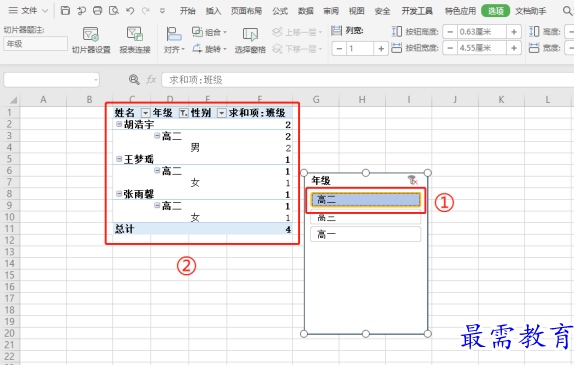Clear the slicer filter with funnel icon
The height and width of the screenshot is (368, 582).
413,180
